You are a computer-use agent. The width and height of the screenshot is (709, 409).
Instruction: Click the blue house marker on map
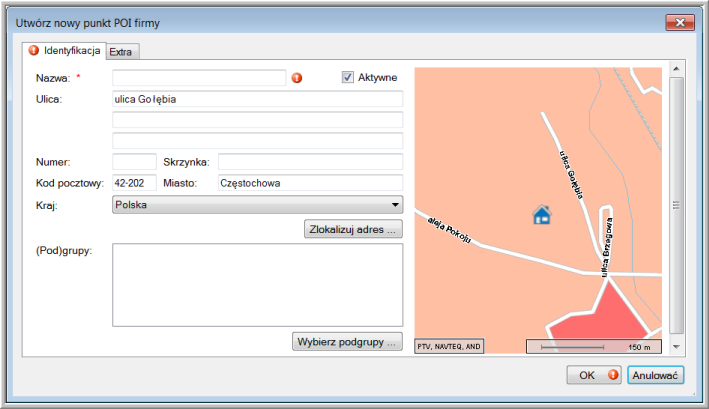point(542,214)
